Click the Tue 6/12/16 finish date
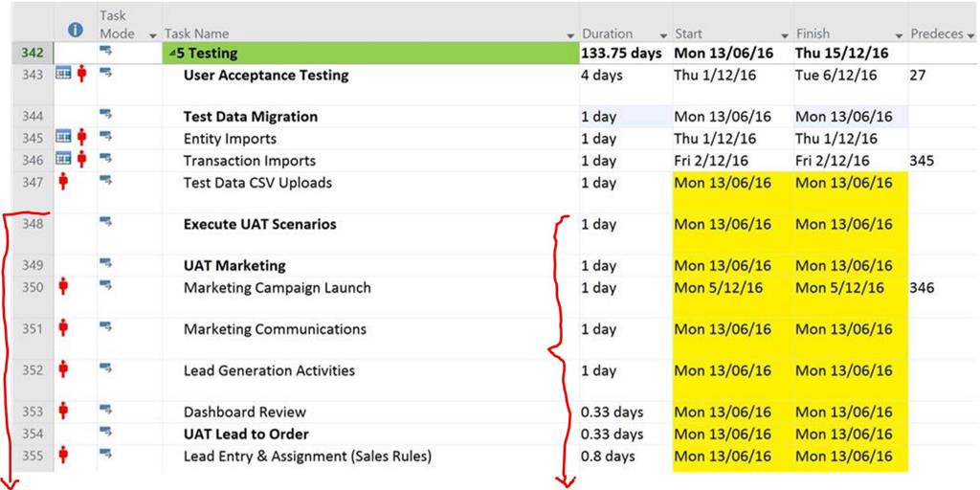The width and height of the screenshot is (980, 490). click(836, 76)
